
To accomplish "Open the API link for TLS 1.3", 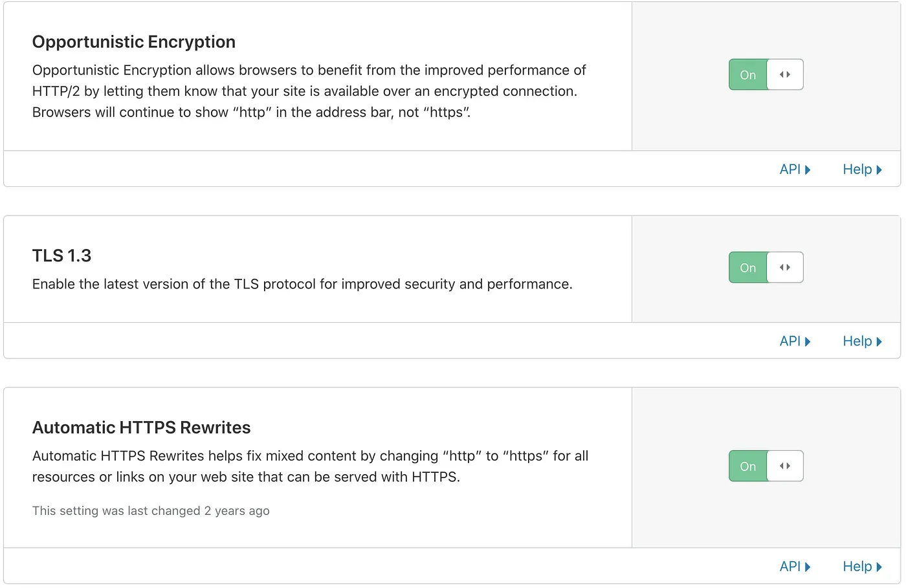I will coord(790,341).
